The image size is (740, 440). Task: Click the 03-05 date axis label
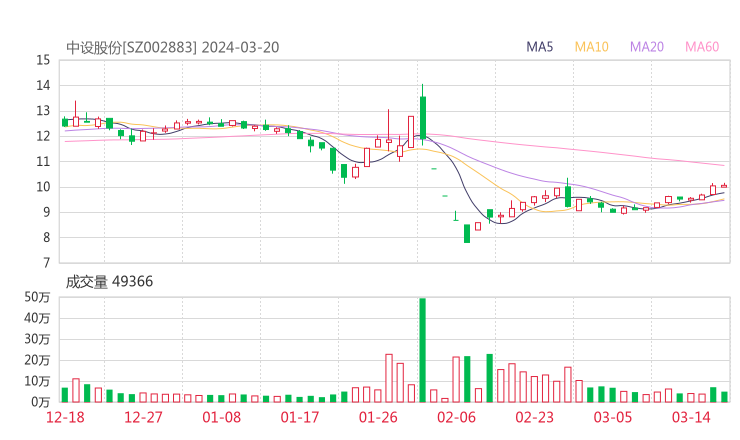[x=613, y=417]
